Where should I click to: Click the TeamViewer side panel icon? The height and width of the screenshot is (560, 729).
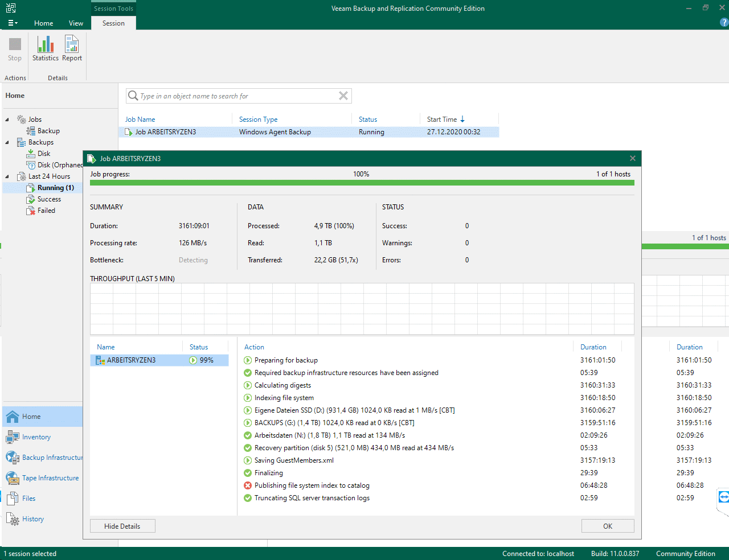723,497
